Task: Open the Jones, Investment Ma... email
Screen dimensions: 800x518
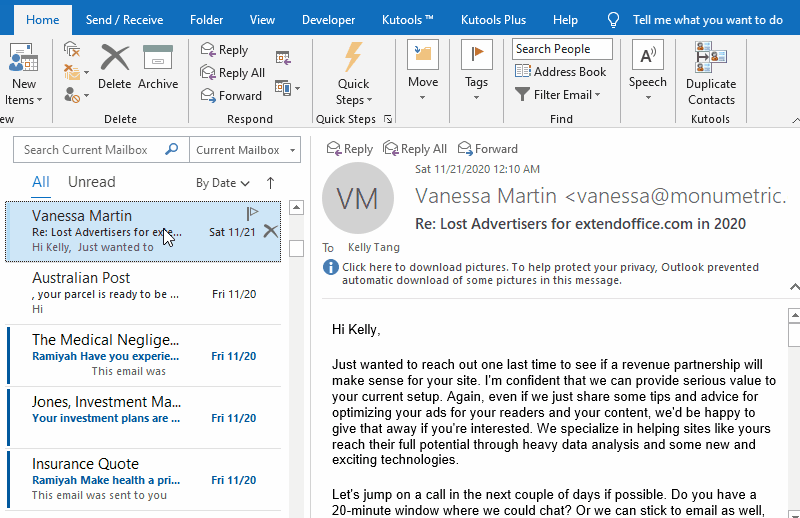Action: (143, 417)
